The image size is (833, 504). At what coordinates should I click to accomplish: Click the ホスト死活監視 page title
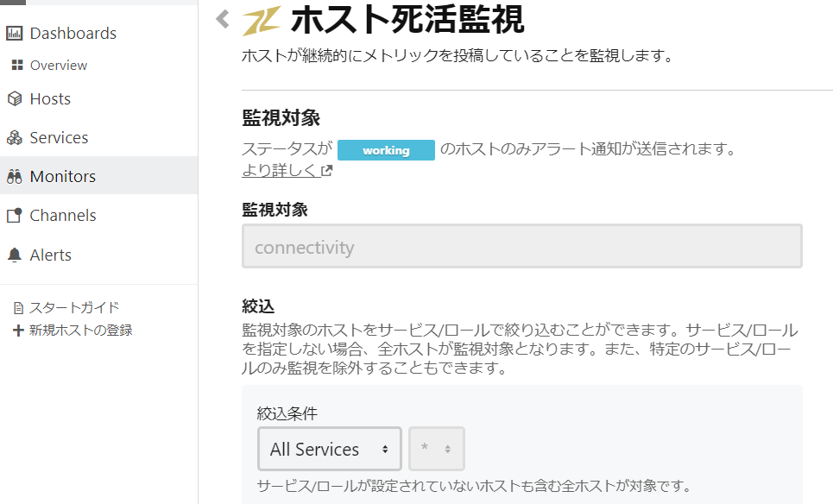tap(407, 20)
